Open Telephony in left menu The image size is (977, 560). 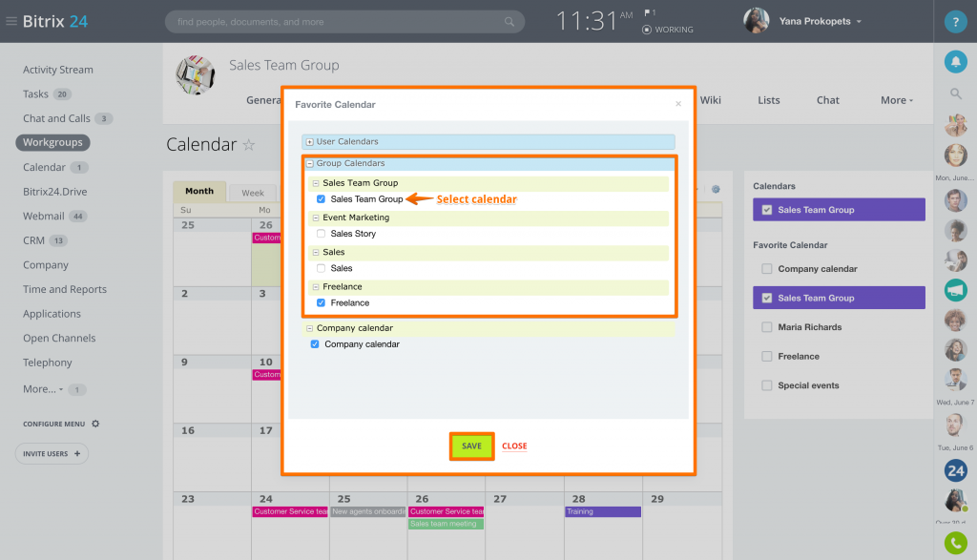tap(48, 363)
